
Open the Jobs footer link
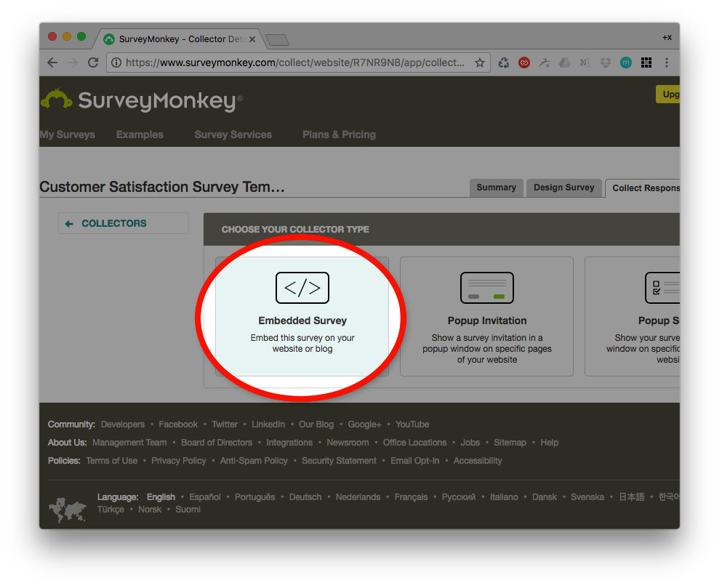[470, 443]
